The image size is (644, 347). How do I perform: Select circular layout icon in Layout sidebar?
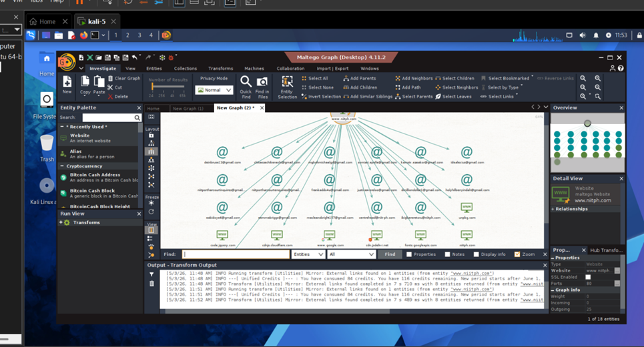(151, 168)
